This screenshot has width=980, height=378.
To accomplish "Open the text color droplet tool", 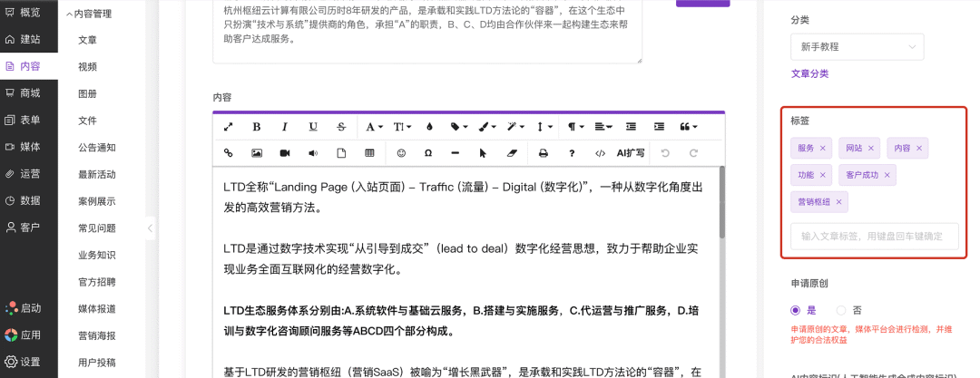I will pos(428,127).
